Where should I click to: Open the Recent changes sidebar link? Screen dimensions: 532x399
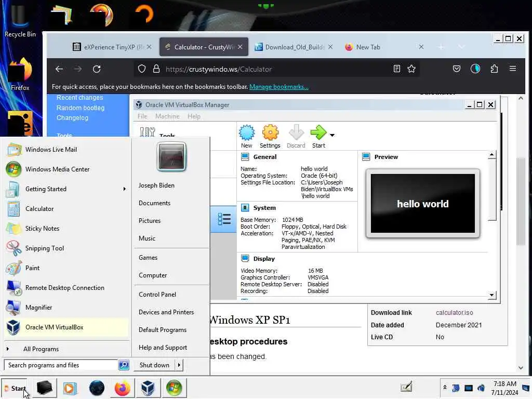(79, 98)
